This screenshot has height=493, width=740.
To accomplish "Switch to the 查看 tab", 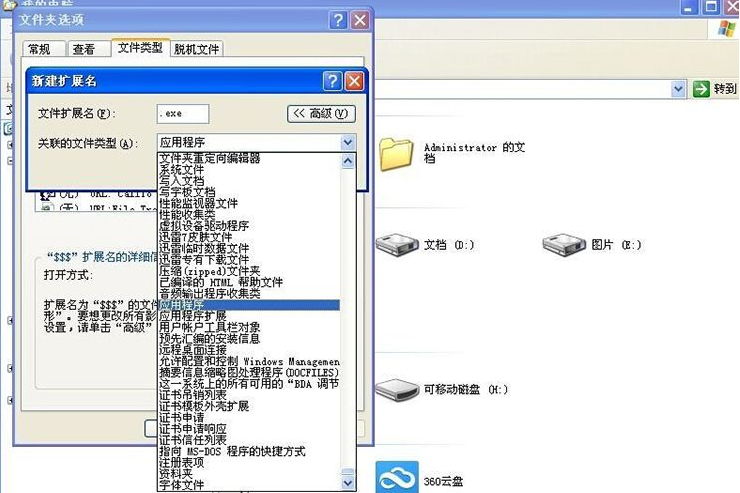I will [x=84, y=49].
